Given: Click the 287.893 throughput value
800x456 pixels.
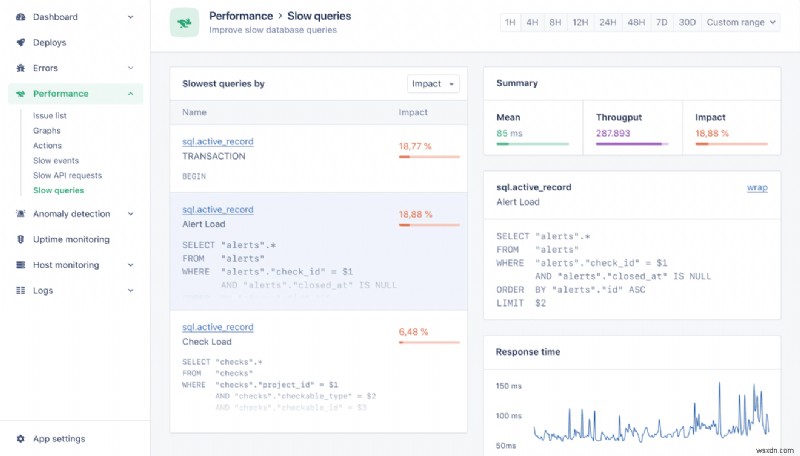Looking at the screenshot, I should tap(613, 133).
